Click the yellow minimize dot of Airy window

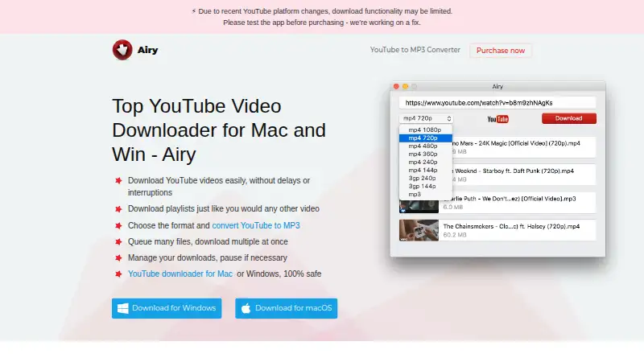tap(406, 87)
